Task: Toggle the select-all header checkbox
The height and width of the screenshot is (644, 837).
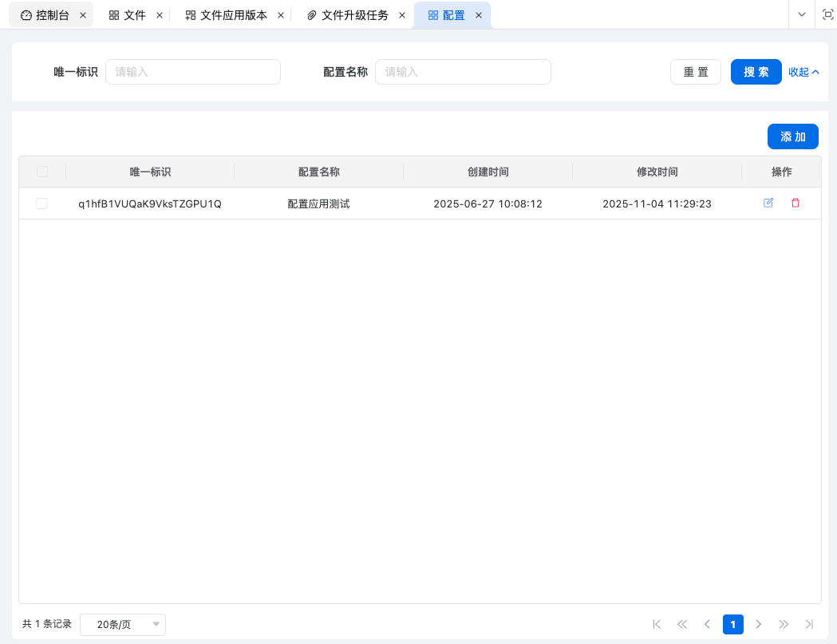Action: pos(42,172)
